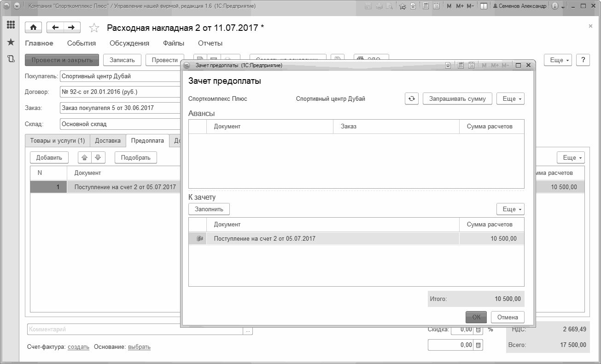Open the help question mark button
The width and height of the screenshot is (601, 364).
pos(583,60)
